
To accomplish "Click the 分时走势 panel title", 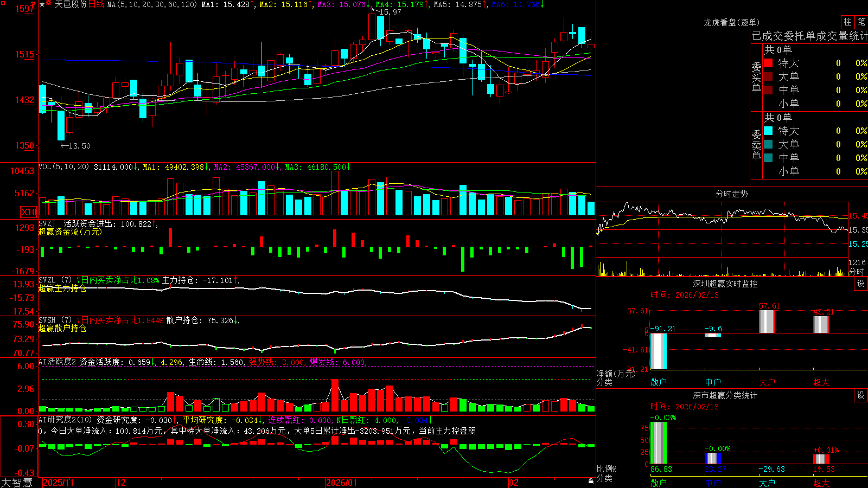I will (731, 194).
